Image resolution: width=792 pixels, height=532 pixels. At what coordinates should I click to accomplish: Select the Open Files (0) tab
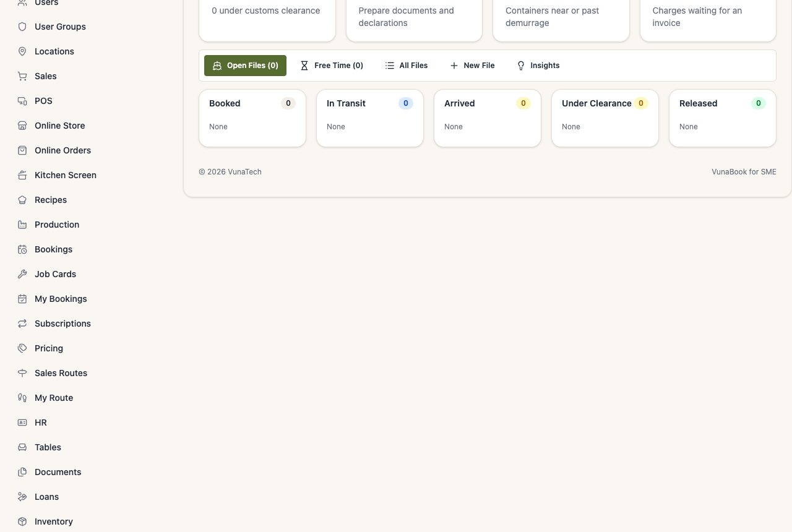coord(245,66)
